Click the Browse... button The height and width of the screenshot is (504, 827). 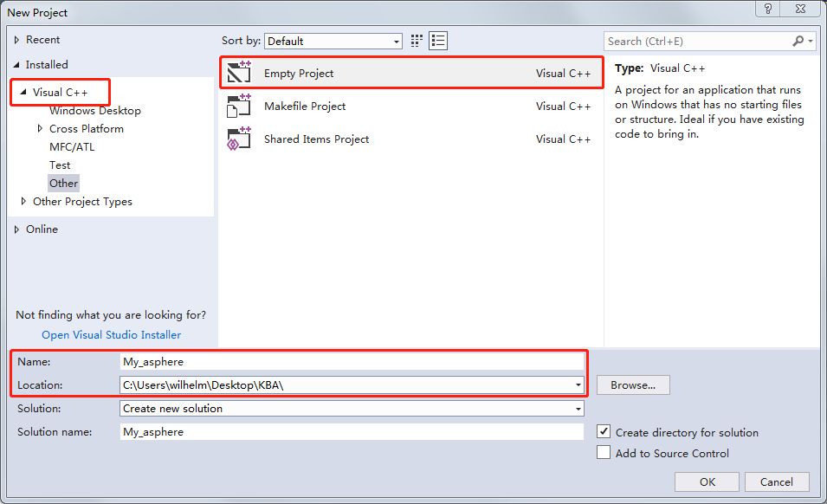[x=632, y=384]
